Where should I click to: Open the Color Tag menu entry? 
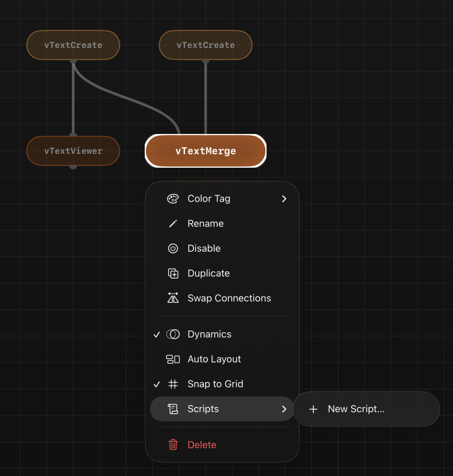coord(222,199)
